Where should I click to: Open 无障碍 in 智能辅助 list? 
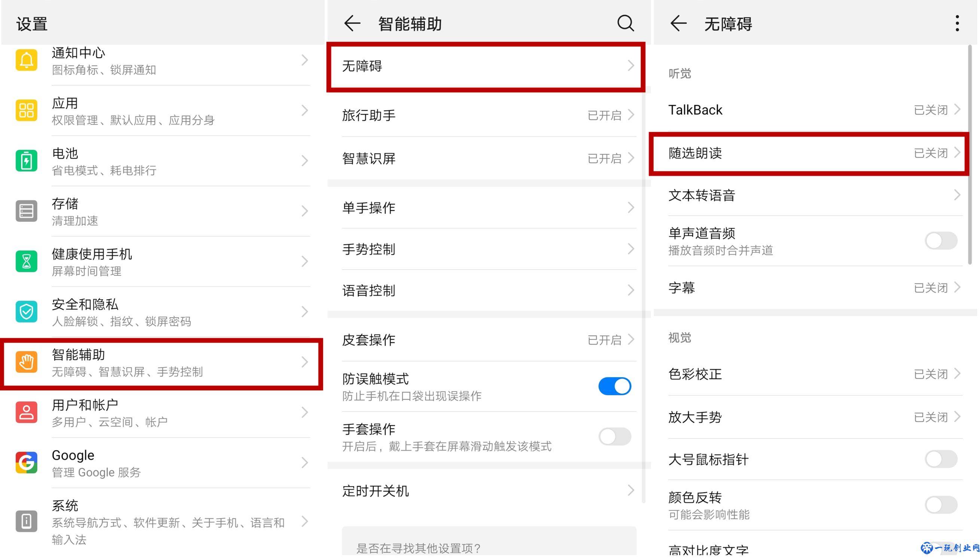pos(486,66)
